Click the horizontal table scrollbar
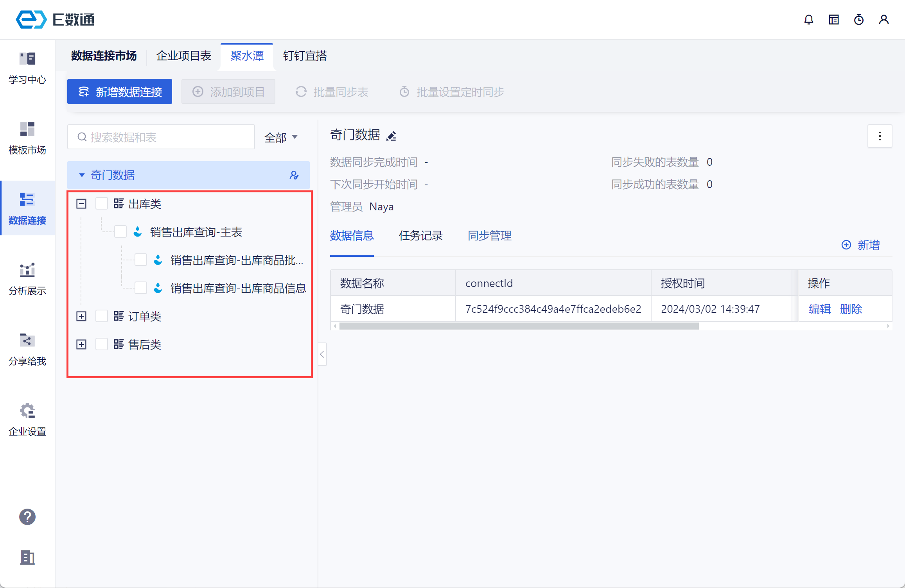Screen dimensions: 905x588 click(519, 326)
